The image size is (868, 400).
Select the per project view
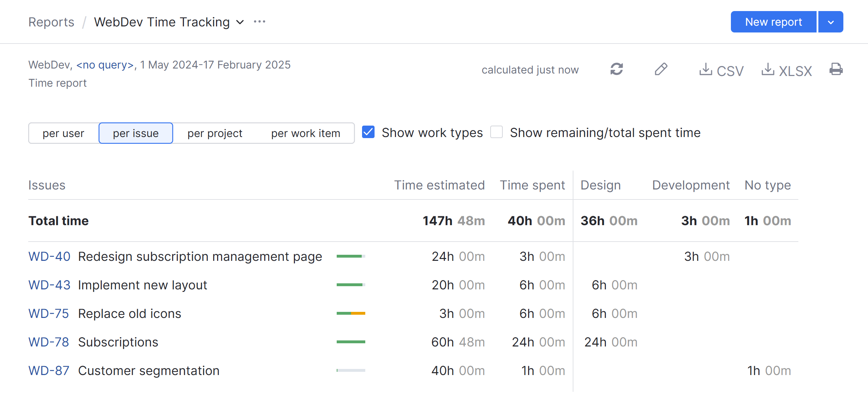tap(215, 133)
